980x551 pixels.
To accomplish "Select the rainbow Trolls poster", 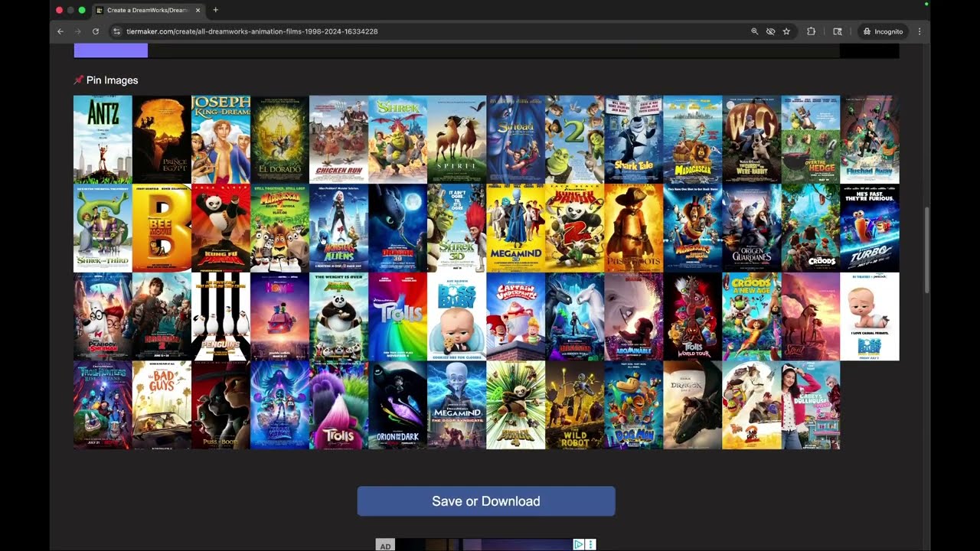I will click(x=397, y=317).
